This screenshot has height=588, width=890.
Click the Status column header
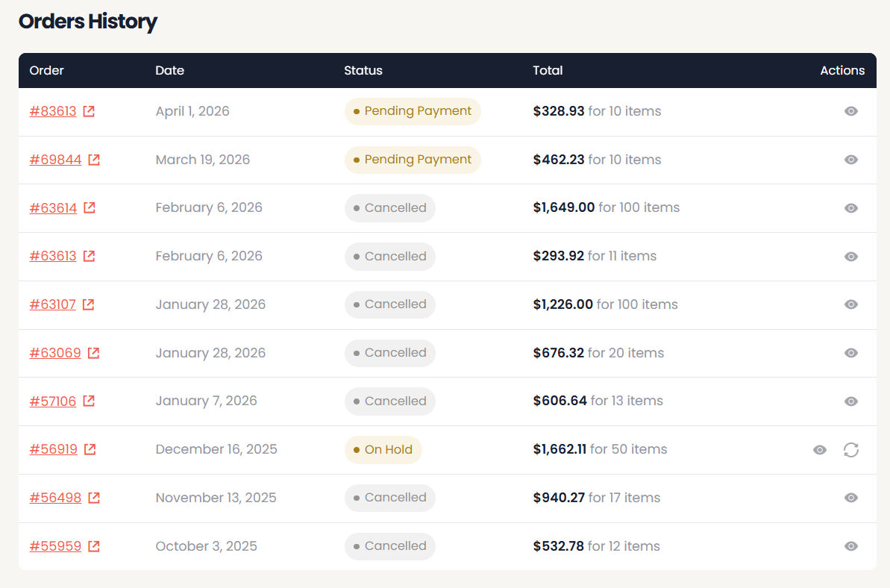pos(363,70)
